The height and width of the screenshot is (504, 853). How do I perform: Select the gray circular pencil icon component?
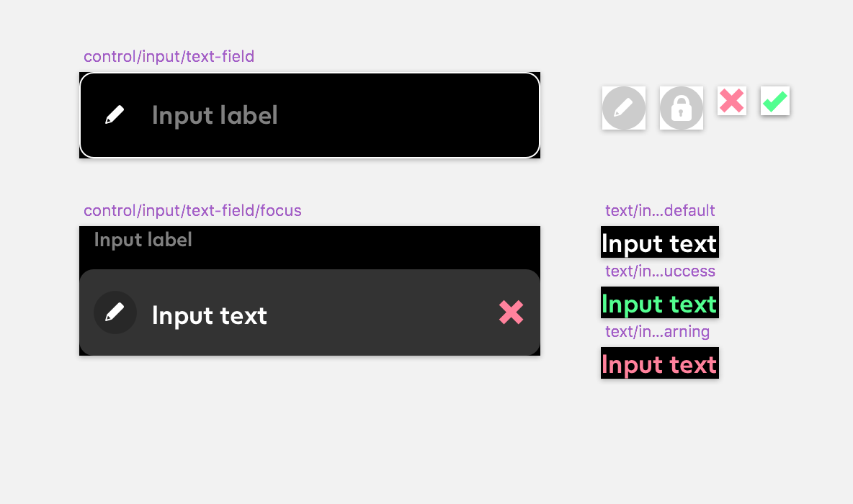[x=624, y=108]
